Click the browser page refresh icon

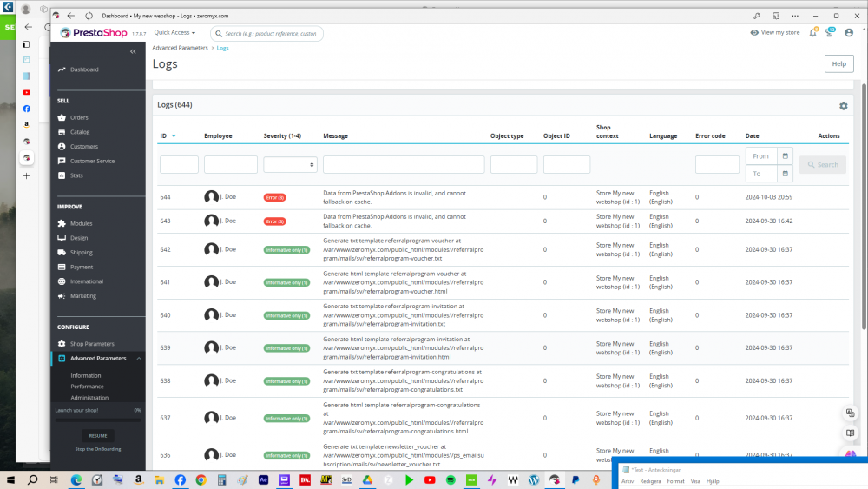click(x=89, y=16)
